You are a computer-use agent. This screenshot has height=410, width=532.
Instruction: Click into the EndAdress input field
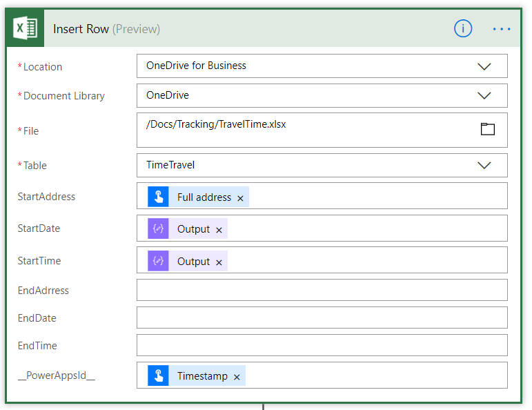pos(322,290)
